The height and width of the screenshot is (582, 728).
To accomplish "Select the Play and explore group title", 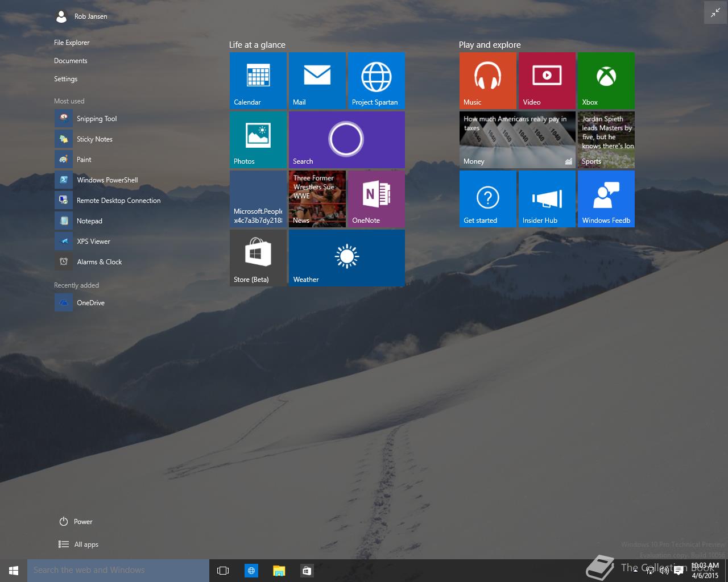I will coord(490,45).
